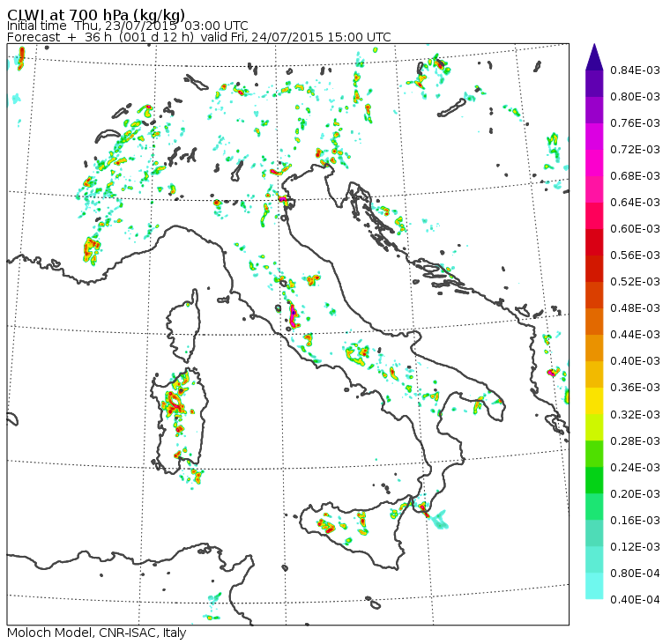Screen dimensions: 670x644
Task: Click the dark purple arrow atop the colorbar
Action: 594,56
